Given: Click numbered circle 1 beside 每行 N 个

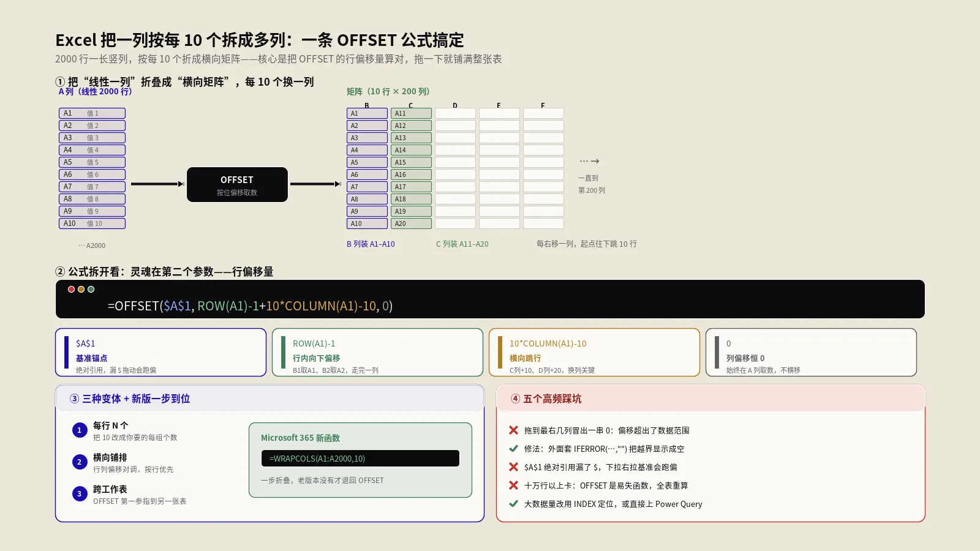Looking at the screenshot, I should pyautogui.click(x=79, y=430).
